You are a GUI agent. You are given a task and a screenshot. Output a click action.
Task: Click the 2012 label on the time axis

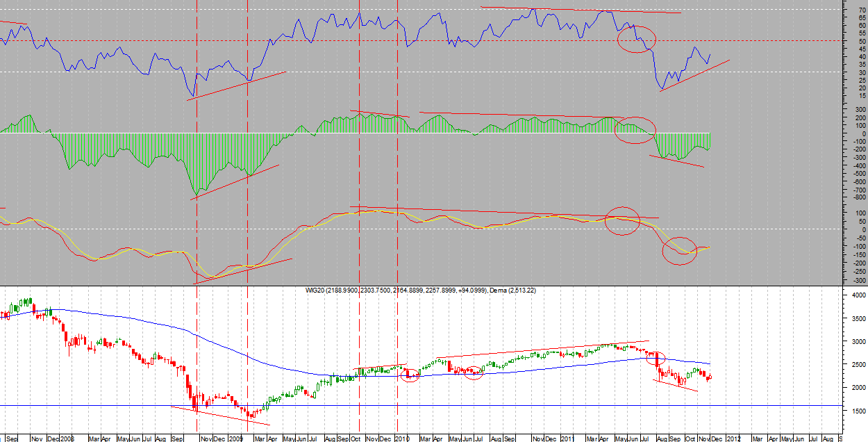(735, 439)
